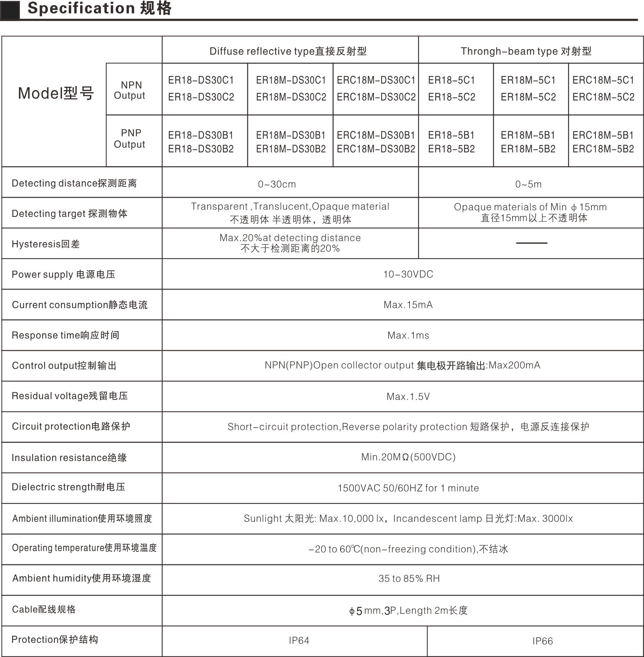Click 'Short-circuit protection,Reverse polarity protection' value
This screenshot has height=657, width=644.
point(348,427)
